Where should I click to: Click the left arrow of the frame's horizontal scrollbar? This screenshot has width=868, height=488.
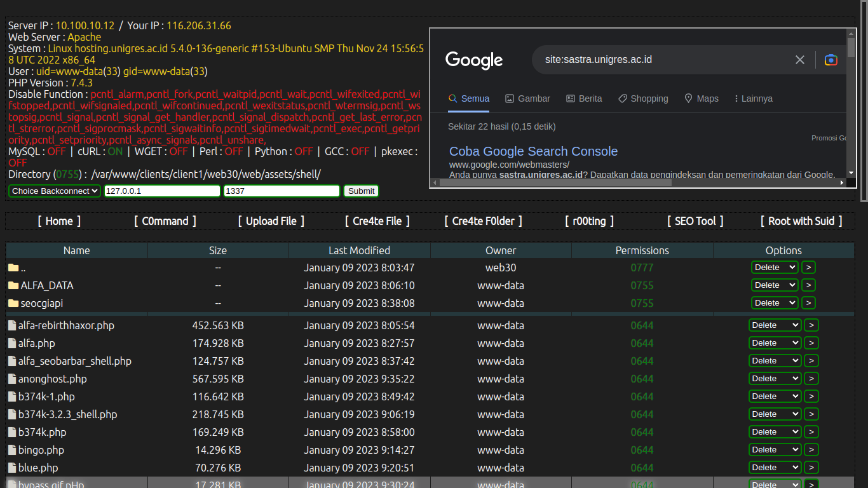click(x=435, y=182)
